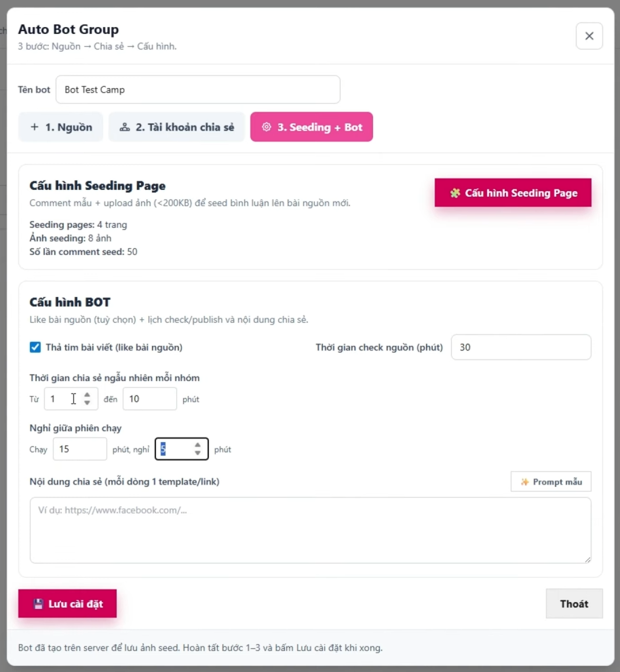Screen dimensions: 620x672
Task: Click the sparkle icon on Prompt mẫu
Action: [x=524, y=482]
